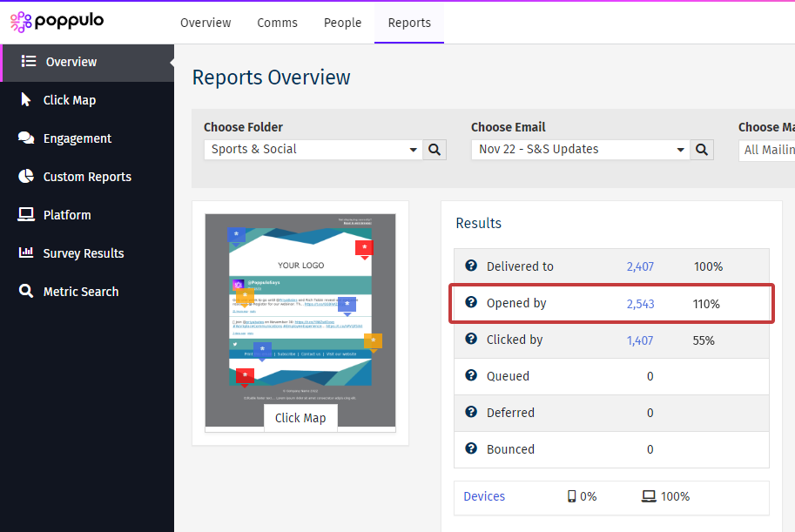Click the 2,543 Opened by count link

point(640,304)
